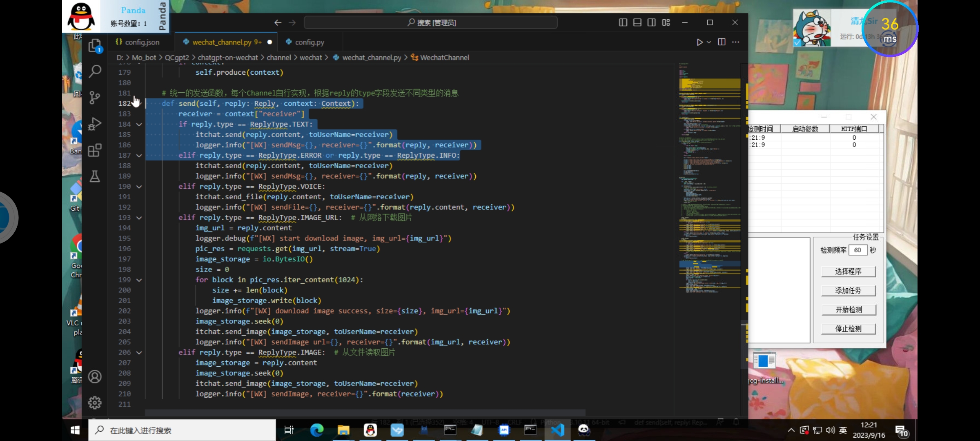Open the Source Control view
This screenshot has width=980, height=441.
point(95,98)
